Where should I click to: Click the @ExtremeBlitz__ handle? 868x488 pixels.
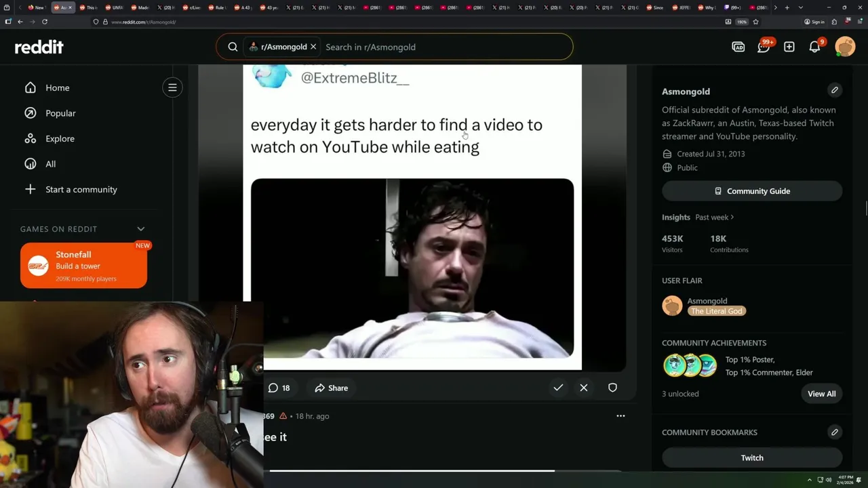click(x=355, y=78)
